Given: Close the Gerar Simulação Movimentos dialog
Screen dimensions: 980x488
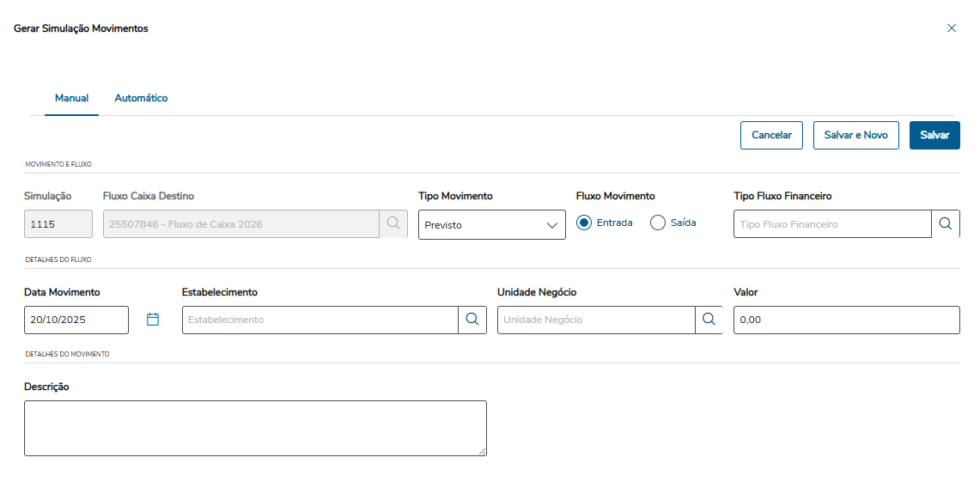Looking at the screenshot, I should [x=951, y=28].
